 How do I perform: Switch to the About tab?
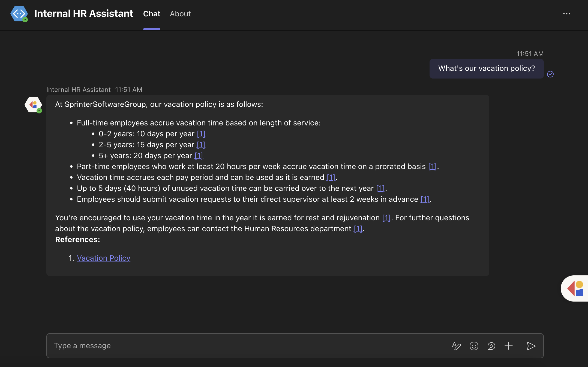click(x=180, y=14)
